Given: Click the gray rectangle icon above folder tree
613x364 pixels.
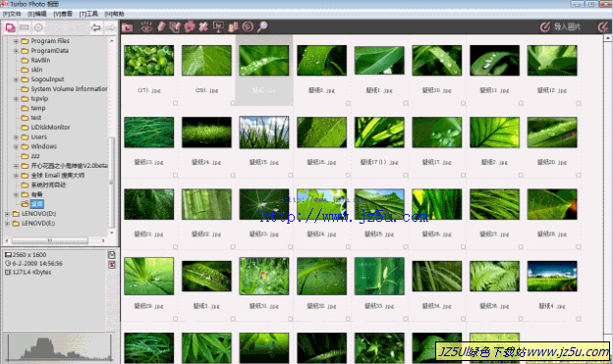Looking at the screenshot, I should [x=25, y=27].
